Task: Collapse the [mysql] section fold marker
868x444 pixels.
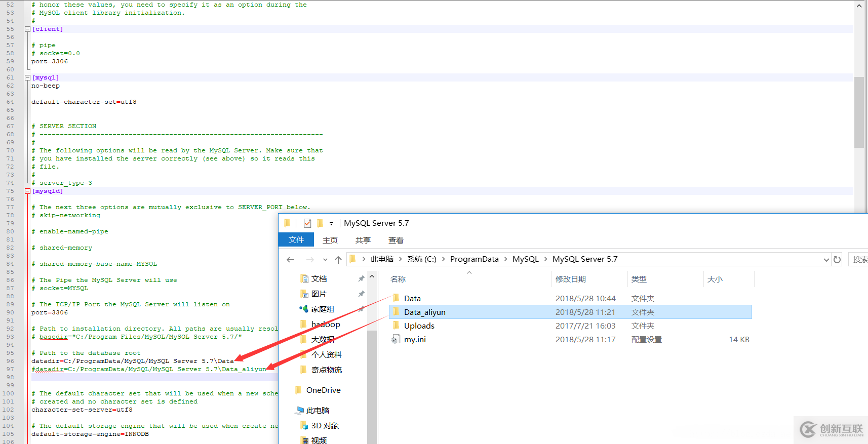Action: coord(27,78)
